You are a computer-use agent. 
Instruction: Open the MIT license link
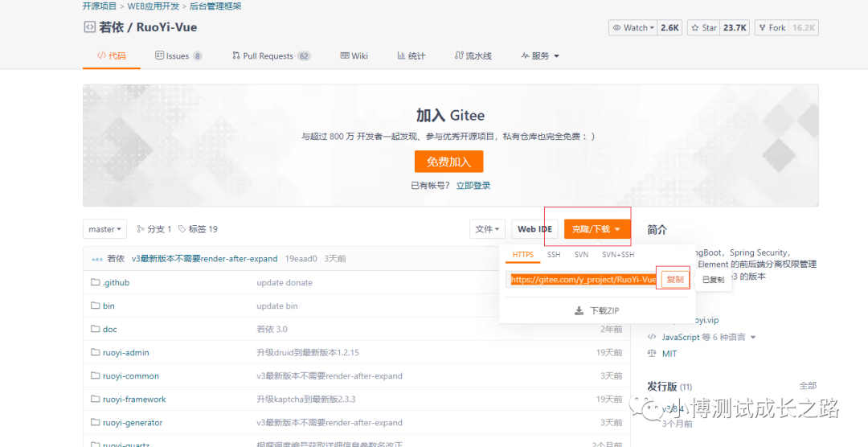[669, 354]
